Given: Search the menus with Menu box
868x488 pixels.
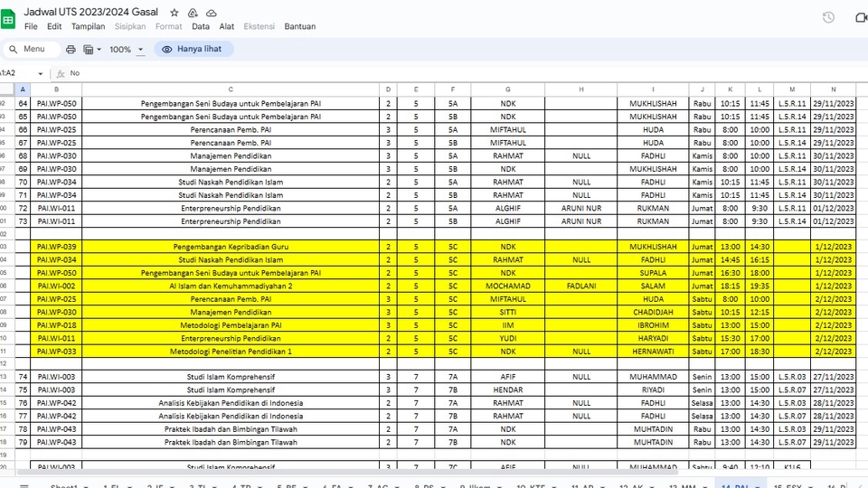Looking at the screenshot, I should tap(32, 49).
